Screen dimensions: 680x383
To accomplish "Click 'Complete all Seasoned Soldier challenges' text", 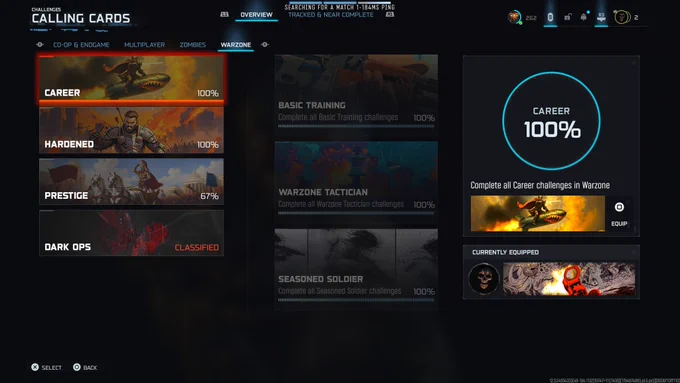I will [x=340, y=291].
